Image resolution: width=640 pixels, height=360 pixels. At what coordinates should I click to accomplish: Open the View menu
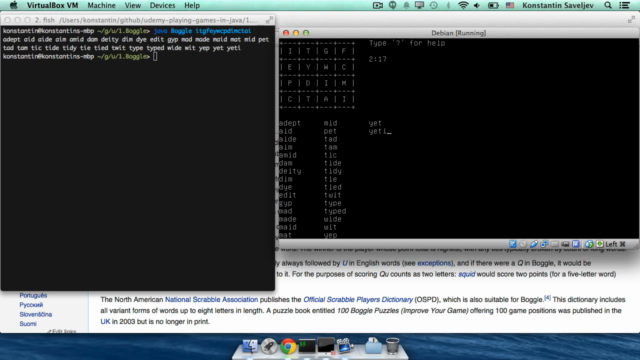pyautogui.click(x=133, y=5)
